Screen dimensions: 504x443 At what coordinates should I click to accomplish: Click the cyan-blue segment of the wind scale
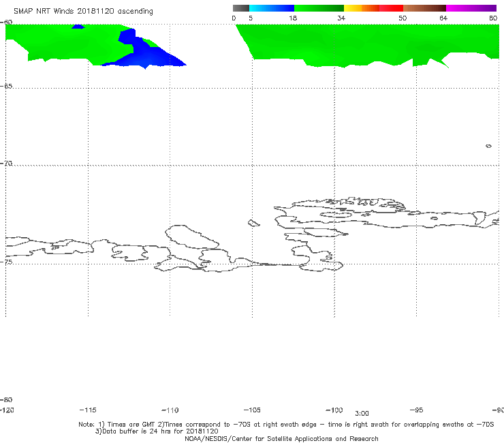[272, 8]
